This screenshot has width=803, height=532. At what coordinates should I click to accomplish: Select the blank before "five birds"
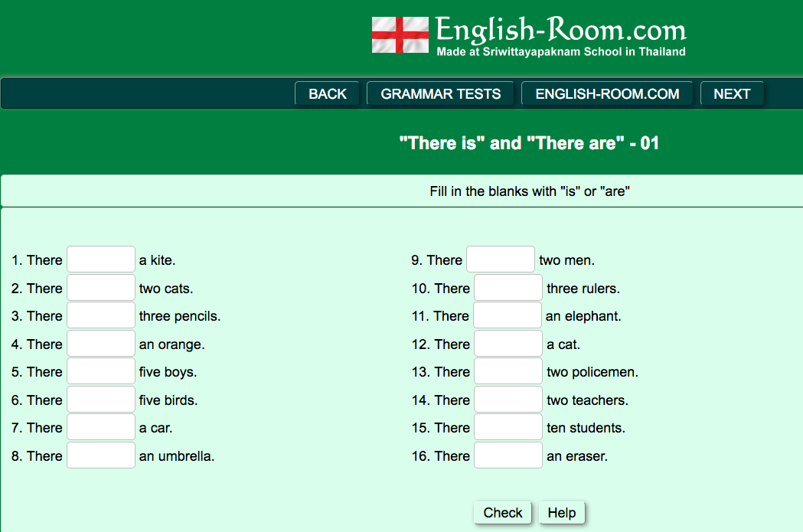tap(101, 400)
